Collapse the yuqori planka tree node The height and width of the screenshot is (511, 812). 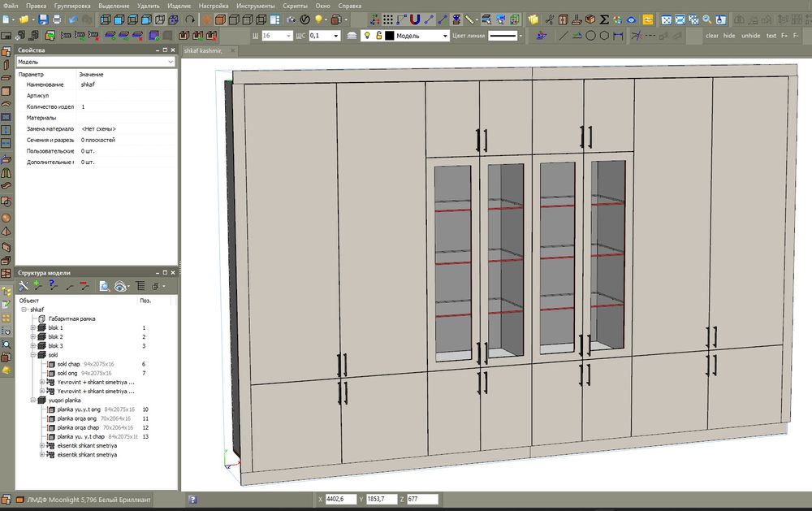pyautogui.click(x=32, y=401)
